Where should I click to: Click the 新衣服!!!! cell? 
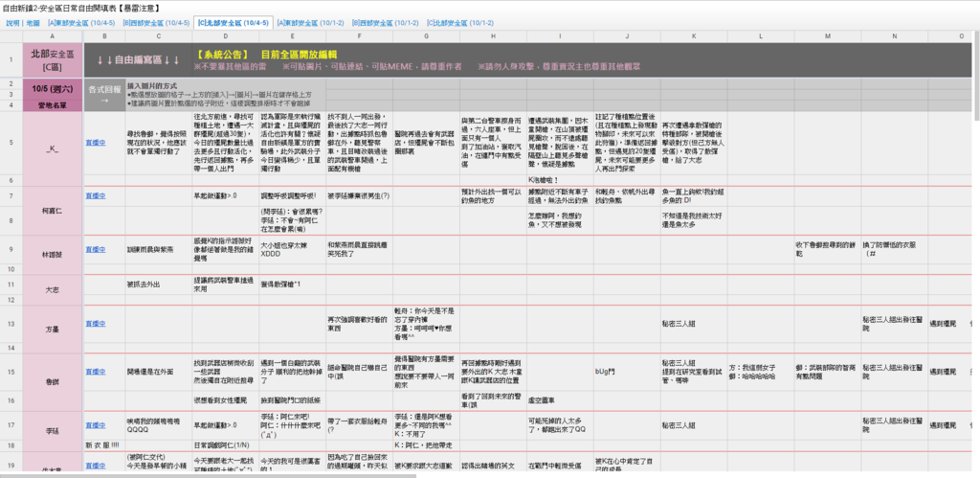104,445
